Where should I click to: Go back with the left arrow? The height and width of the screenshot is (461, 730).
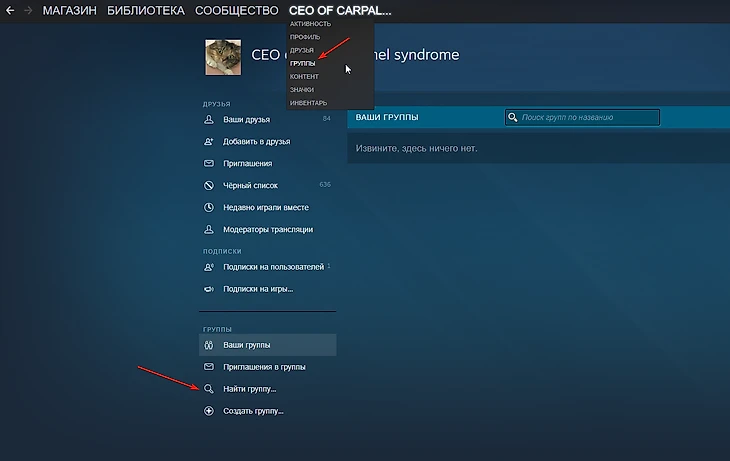[10, 10]
